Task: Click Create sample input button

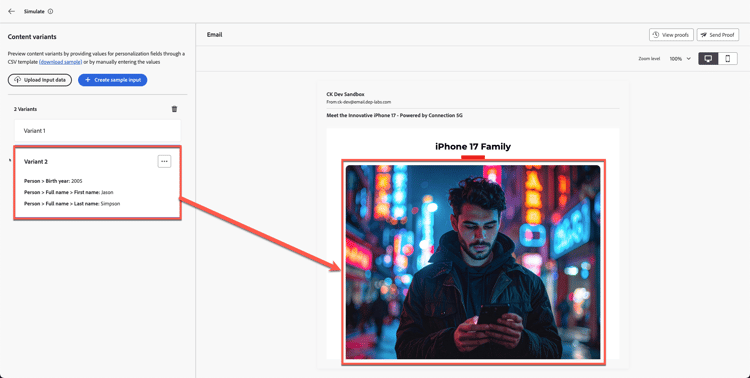Action: pos(112,80)
